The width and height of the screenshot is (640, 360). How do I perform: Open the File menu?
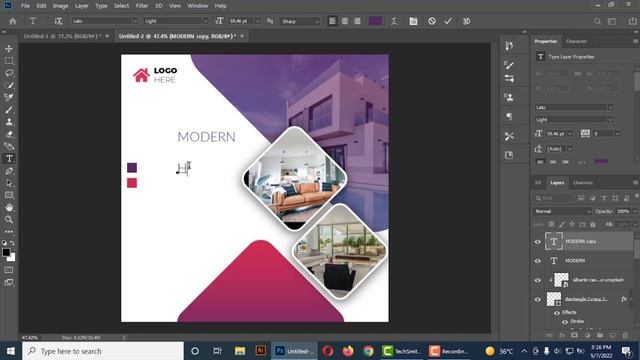[x=25, y=6]
